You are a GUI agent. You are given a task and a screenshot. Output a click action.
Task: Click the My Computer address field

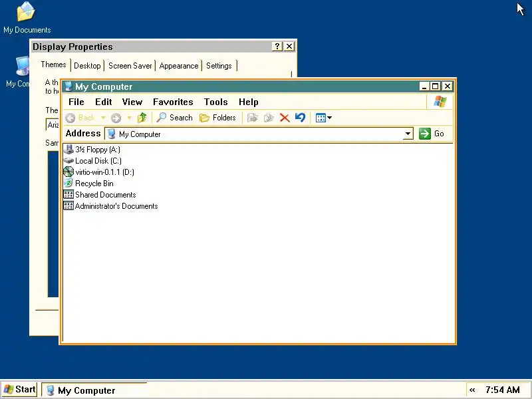click(x=259, y=134)
